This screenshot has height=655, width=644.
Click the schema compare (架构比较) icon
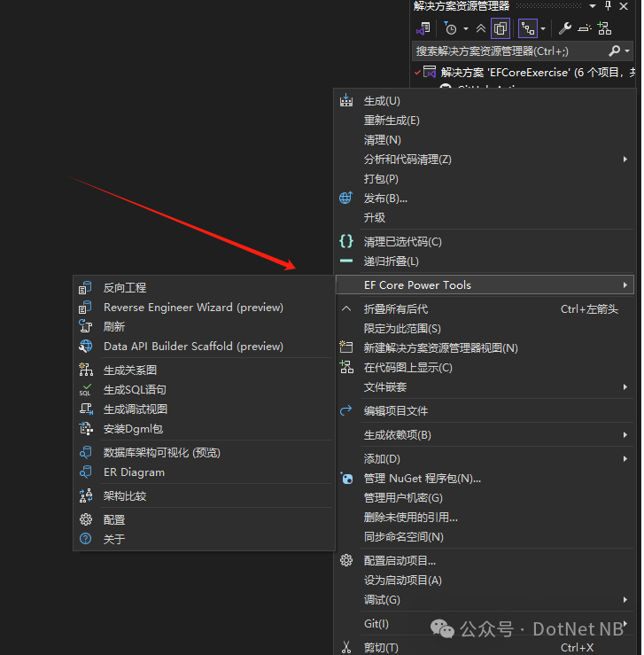point(86,496)
